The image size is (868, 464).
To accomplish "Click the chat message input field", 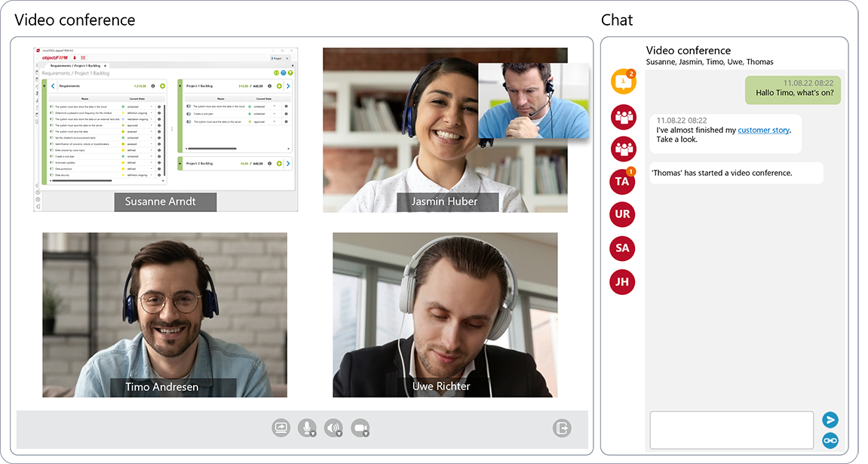I will (x=731, y=429).
